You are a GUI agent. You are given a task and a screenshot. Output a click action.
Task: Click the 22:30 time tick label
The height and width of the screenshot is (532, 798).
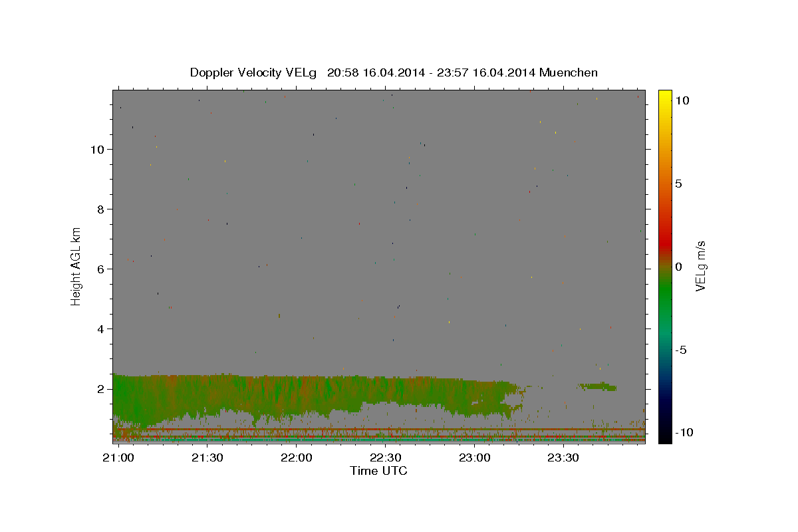pos(385,458)
